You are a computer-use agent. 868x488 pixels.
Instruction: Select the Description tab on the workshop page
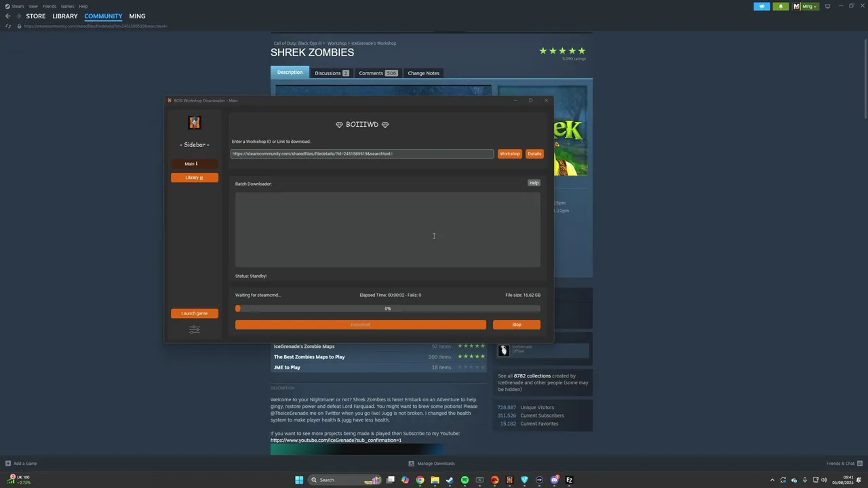[290, 73]
